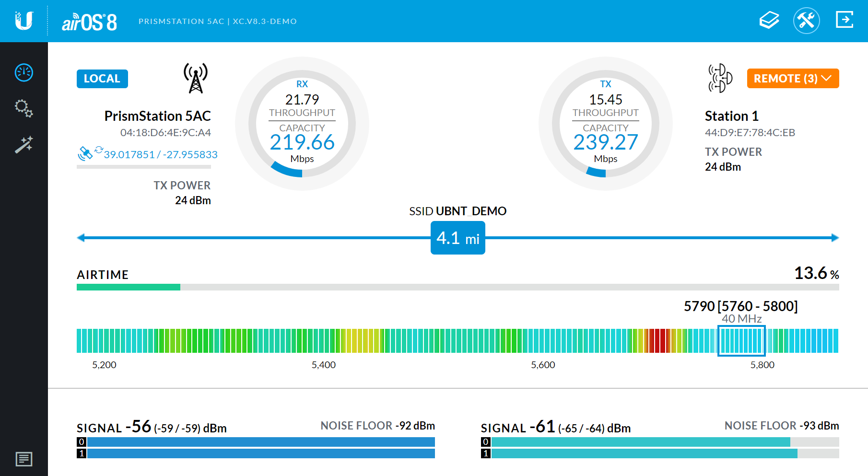Click the red interference area in spectrum

pyautogui.click(x=659, y=341)
